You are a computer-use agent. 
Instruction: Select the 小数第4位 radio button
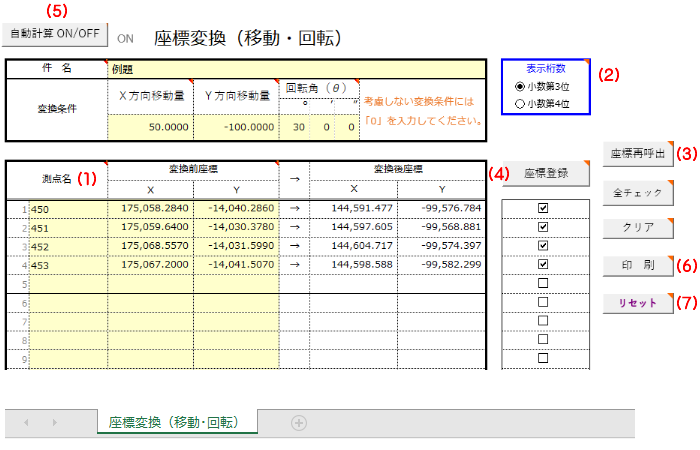point(520,104)
